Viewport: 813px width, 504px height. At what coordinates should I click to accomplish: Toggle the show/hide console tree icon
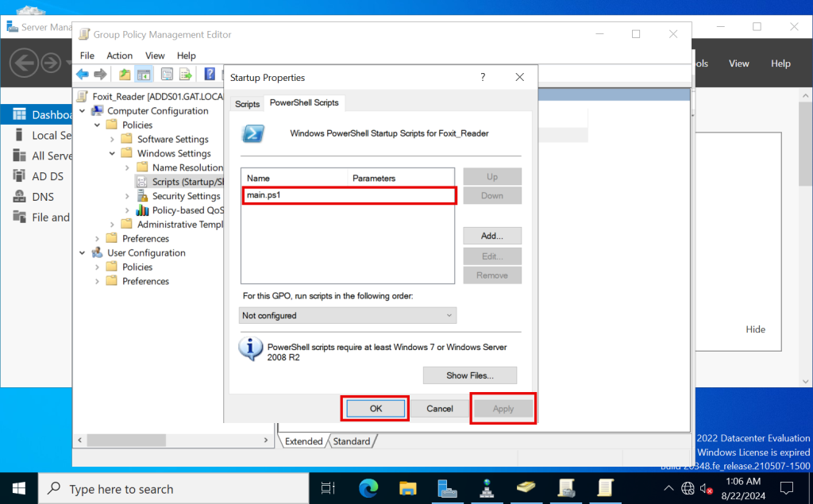point(144,74)
